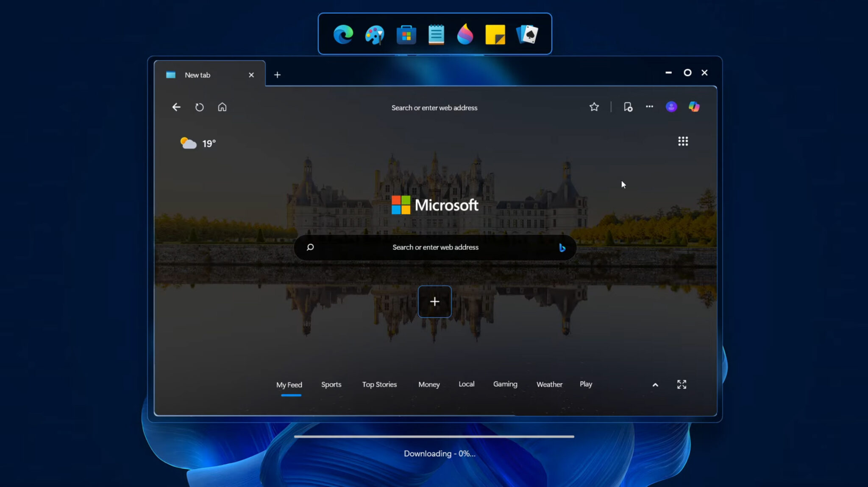Add page to Collections
The width and height of the screenshot is (868, 487).
[x=628, y=107]
